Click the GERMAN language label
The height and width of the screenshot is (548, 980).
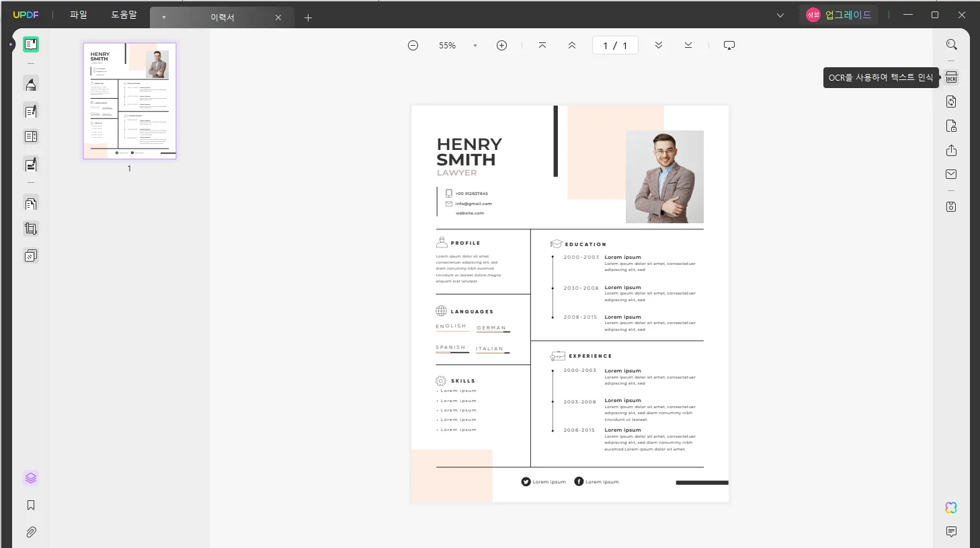click(491, 327)
